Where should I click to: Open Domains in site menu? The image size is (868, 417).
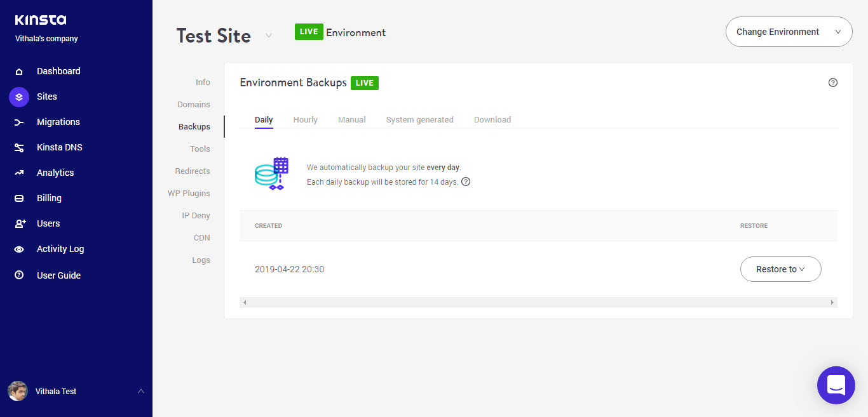pyautogui.click(x=194, y=105)
